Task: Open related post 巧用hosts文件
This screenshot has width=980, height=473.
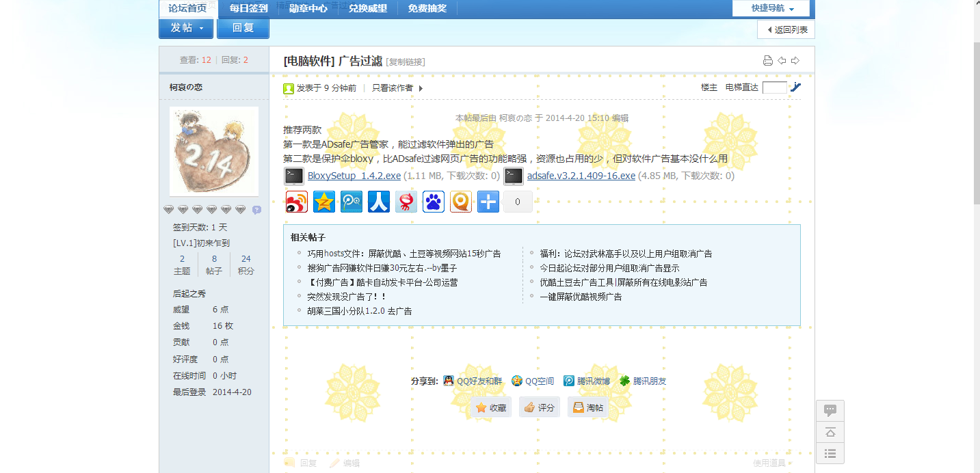Action: click(404, 254)
